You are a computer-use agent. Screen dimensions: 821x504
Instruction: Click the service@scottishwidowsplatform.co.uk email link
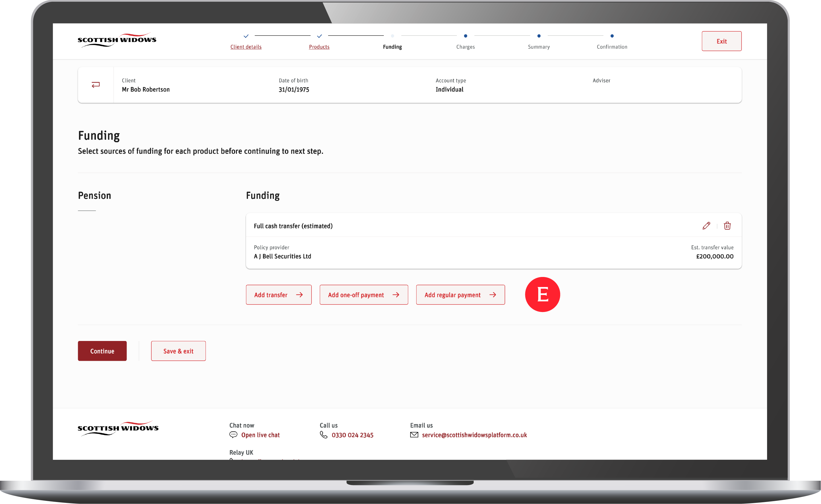(x=474, y=435)
